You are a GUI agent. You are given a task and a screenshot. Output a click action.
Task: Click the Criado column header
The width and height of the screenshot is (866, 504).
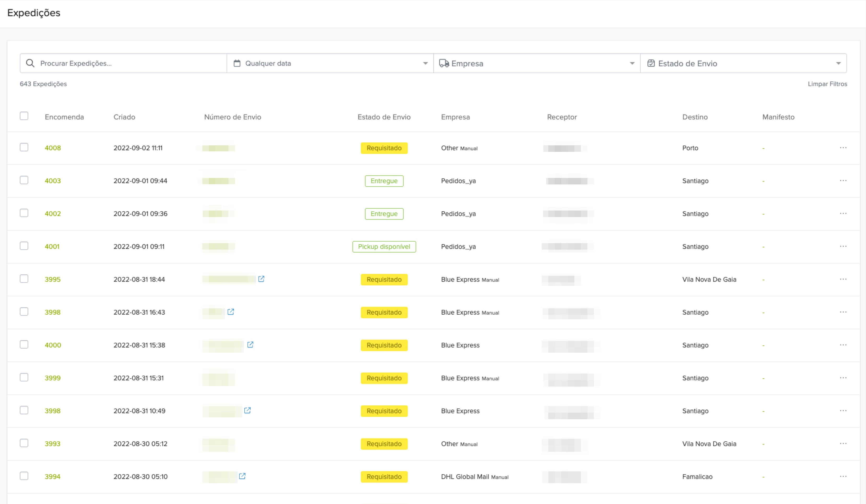[x=124, y=117]
